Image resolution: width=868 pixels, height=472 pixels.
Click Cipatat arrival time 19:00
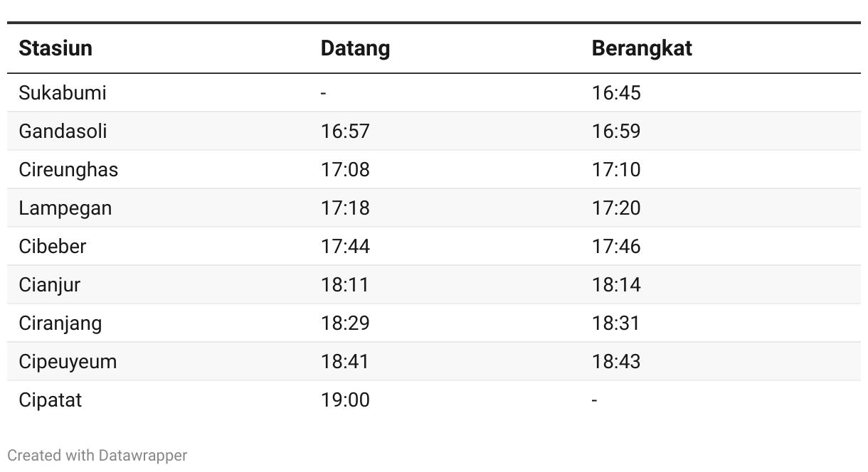(345, 400)
